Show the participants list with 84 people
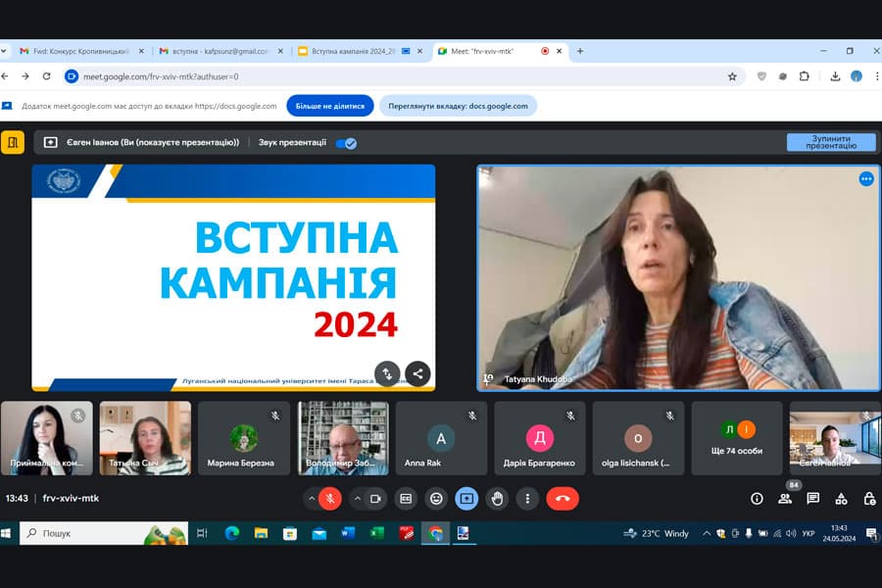This screenshot has height=588, width=882. pyautogui.click(x=784, y=498)
